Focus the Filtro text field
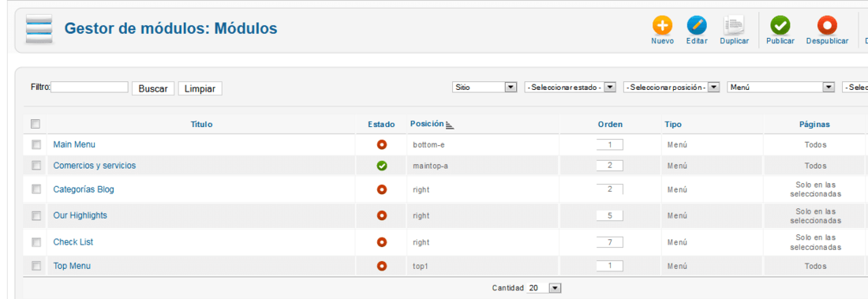 tap(90, 88)
